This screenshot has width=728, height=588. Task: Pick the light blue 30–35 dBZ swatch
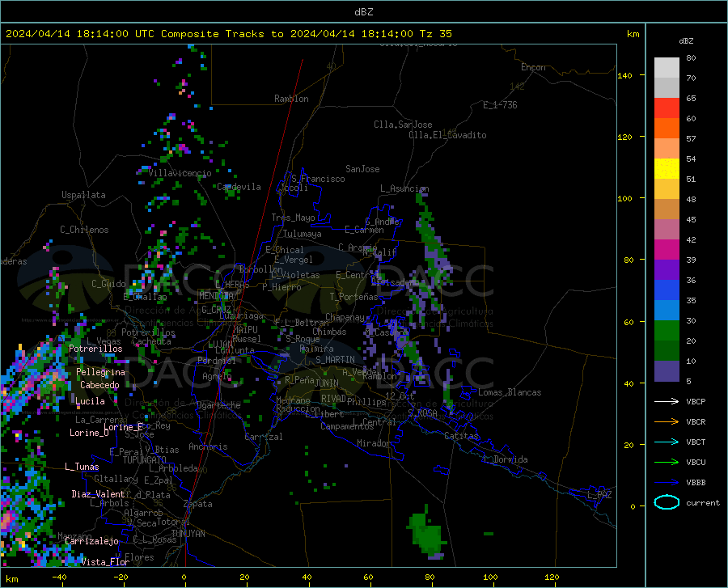coord(667,311)
